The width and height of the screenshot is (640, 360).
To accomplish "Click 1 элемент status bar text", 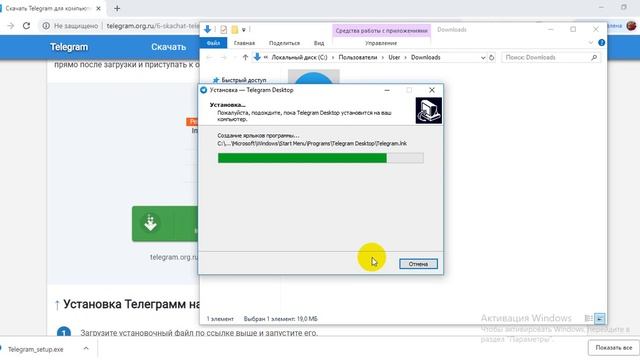I will [220, 319].
